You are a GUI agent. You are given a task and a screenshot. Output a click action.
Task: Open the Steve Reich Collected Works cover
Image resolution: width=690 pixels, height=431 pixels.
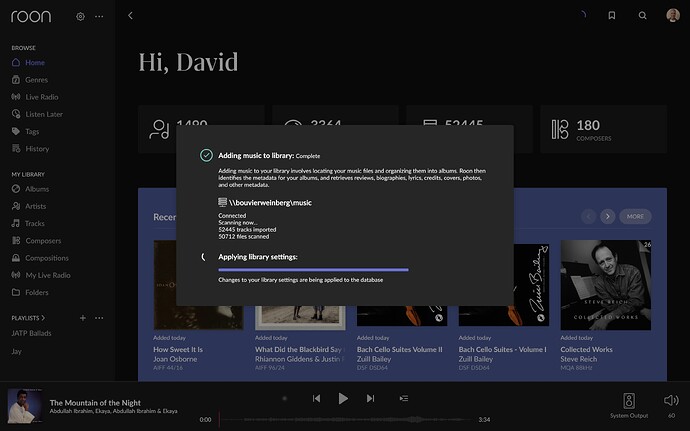[606, 285]
